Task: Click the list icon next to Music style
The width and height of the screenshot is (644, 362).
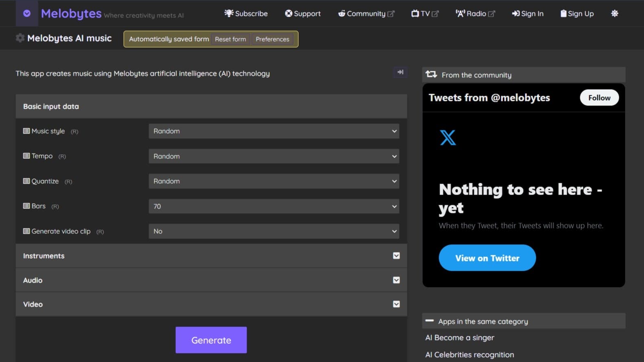Action: point(26,131)
